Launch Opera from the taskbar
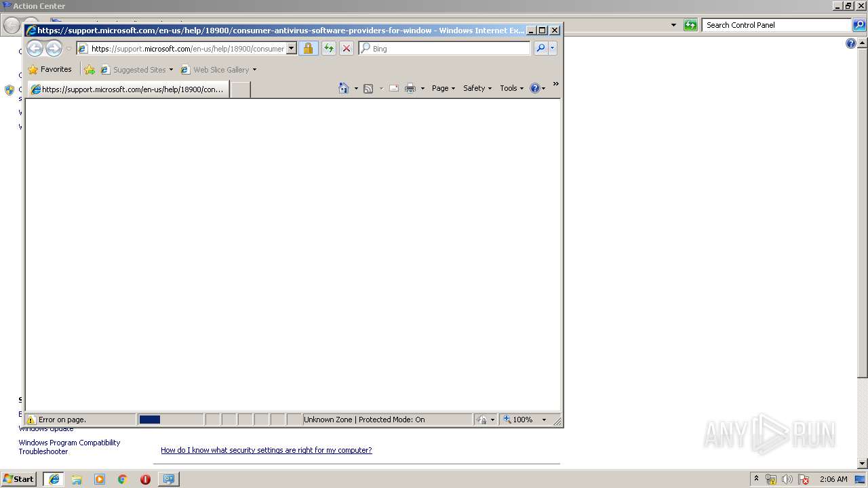Screen dimensions: 868x488 pos(145,479)
